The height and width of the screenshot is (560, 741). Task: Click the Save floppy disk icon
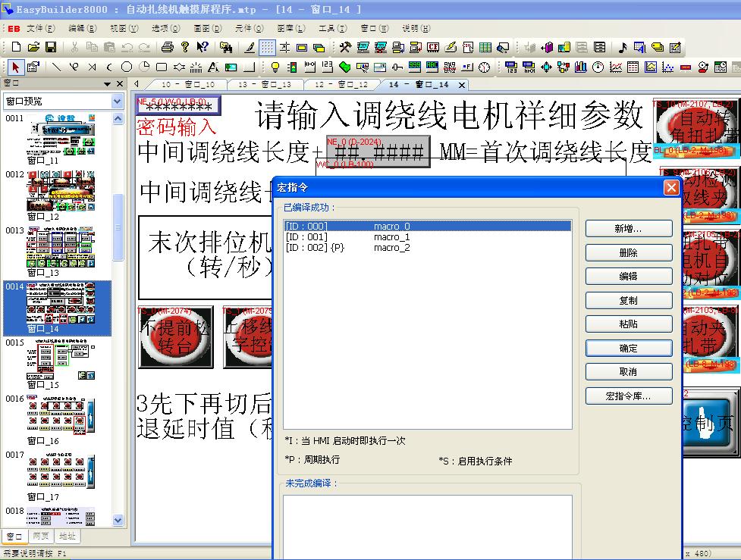point(51,48)
